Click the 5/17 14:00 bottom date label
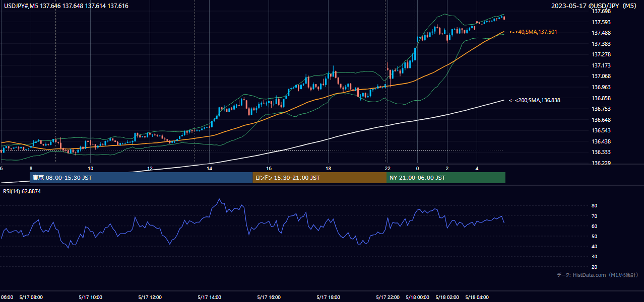 click(x=210, y=297)
